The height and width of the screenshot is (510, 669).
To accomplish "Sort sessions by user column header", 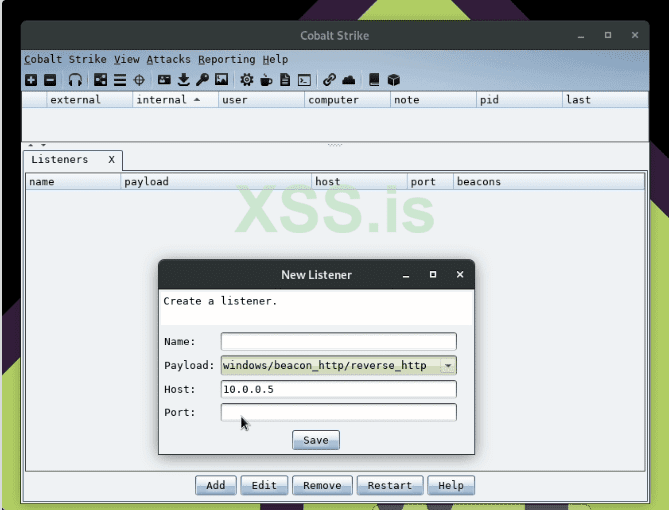I will [x=262, y=100].
